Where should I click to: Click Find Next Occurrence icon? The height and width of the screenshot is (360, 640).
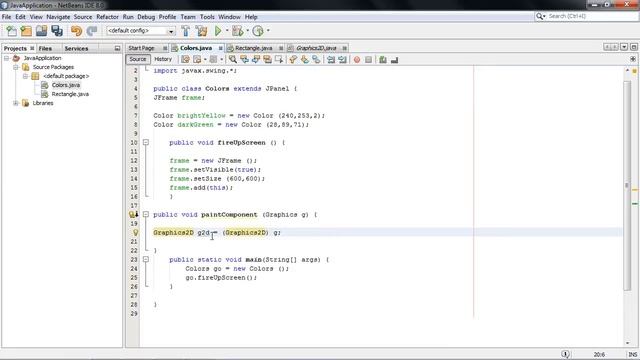[256, 60]
